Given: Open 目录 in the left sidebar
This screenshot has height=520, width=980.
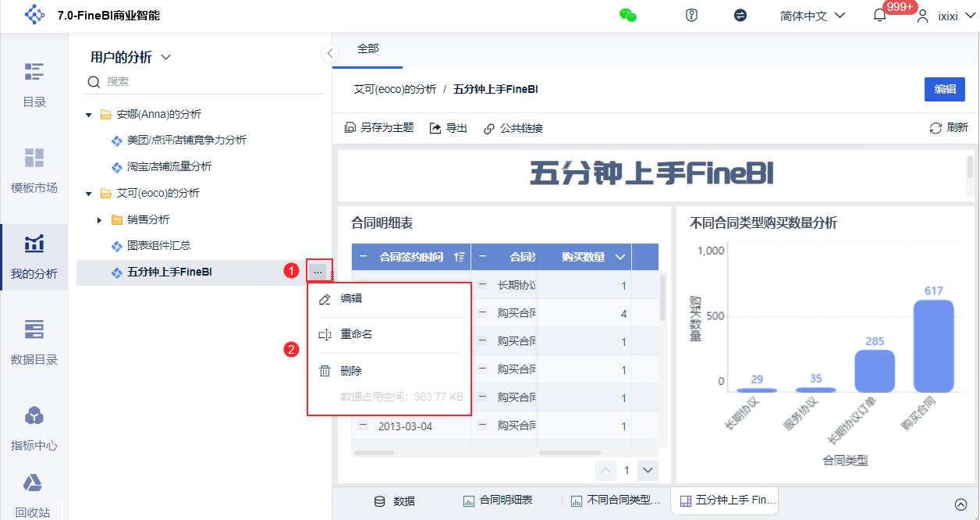Looking at the screenshot, I should [x=34, y=86].
